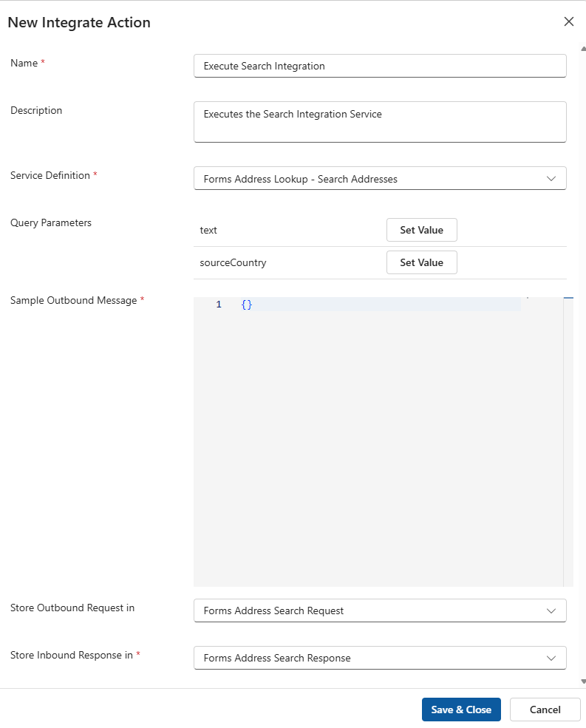This screenshot has width=586, height=728.
Task: Cancel the new integrate action
Action: (545, 710)
